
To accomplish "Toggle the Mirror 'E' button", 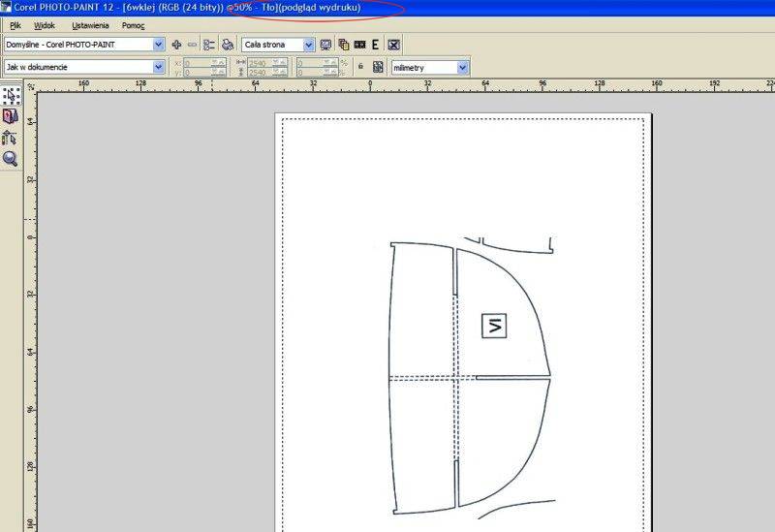I will [x=375, y=45].
